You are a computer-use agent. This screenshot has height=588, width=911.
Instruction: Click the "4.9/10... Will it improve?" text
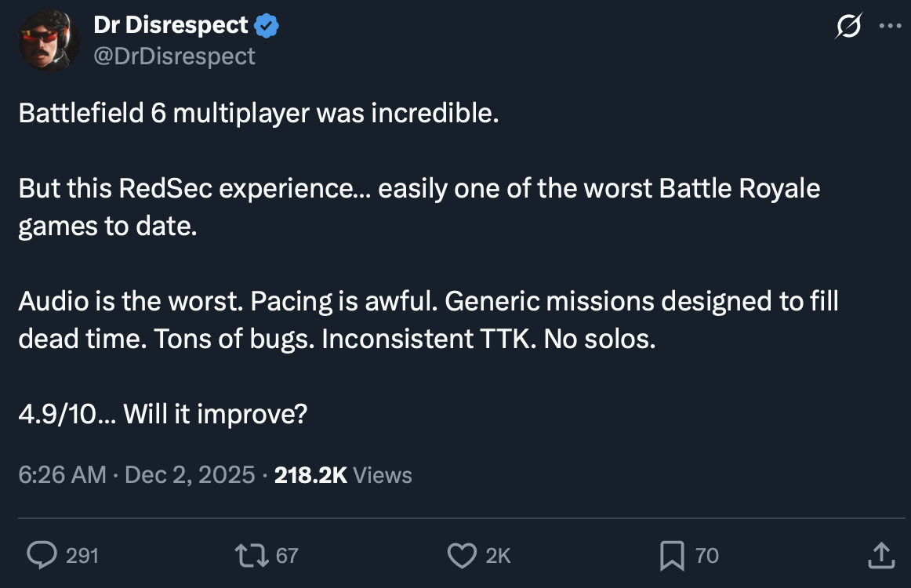[162, 413]
